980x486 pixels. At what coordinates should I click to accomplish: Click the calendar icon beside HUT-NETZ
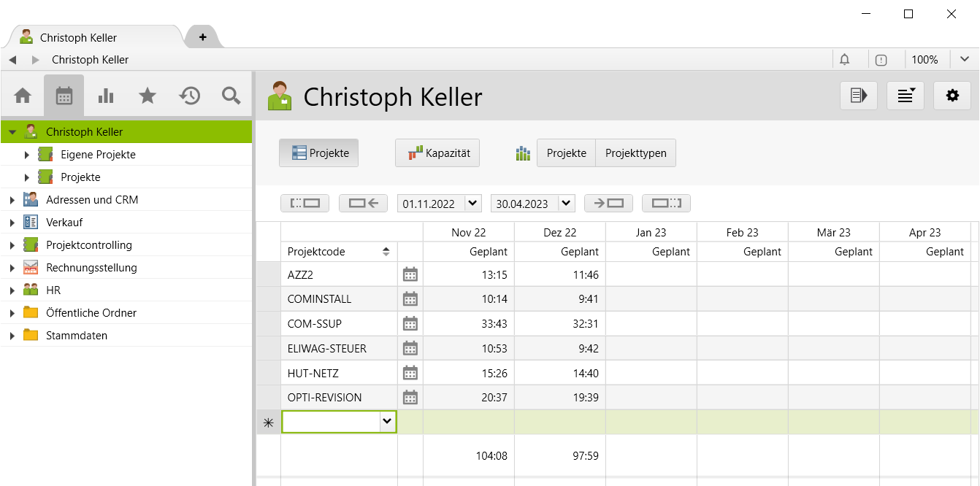[x=410, y=372]
